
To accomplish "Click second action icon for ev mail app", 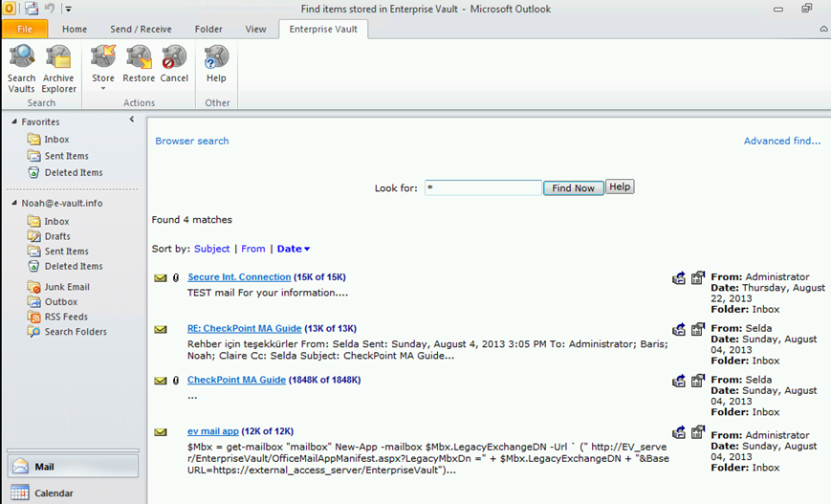I will pyautogui.click(x=698, y=431).
